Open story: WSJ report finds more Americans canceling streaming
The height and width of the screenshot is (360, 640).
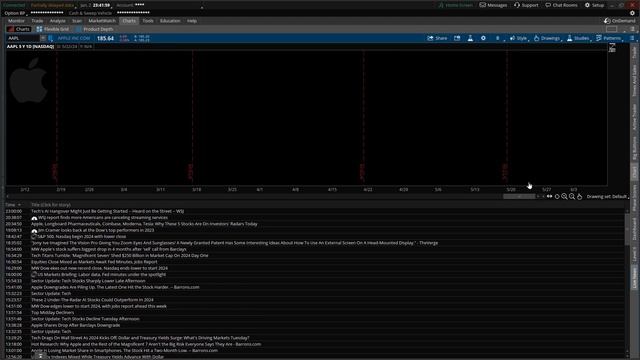[103, 218]
